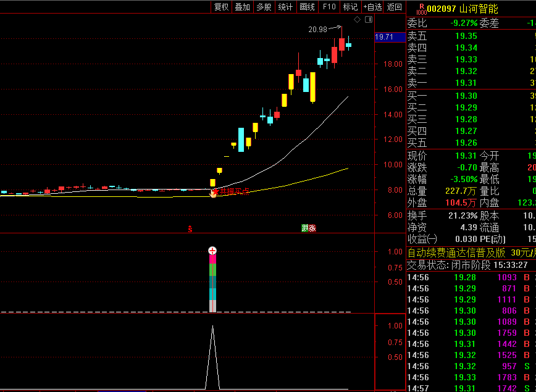Click the 委比 value -9.27%
The width and height of the screenshot is (536, 392).
pyautogui.click(x=464, y=23)
